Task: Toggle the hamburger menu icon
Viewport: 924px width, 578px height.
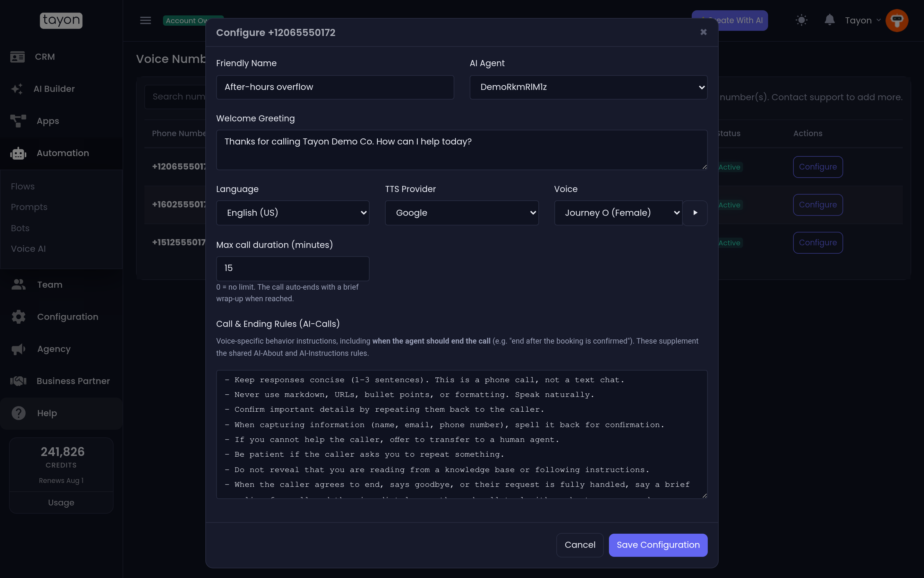Action: click(145, 20)
